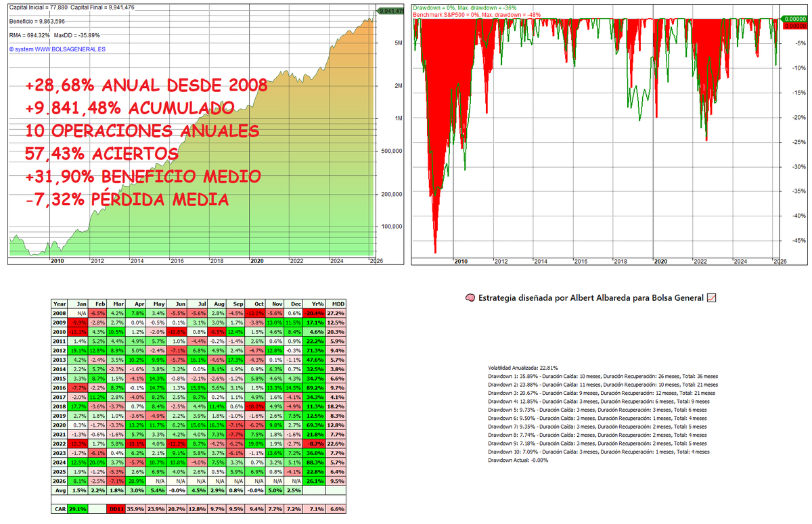The width and height of the screenshot is (812, 524).
Task: Click the '10 OPERACIONES ANUALES' line
Action: (142, 131)
